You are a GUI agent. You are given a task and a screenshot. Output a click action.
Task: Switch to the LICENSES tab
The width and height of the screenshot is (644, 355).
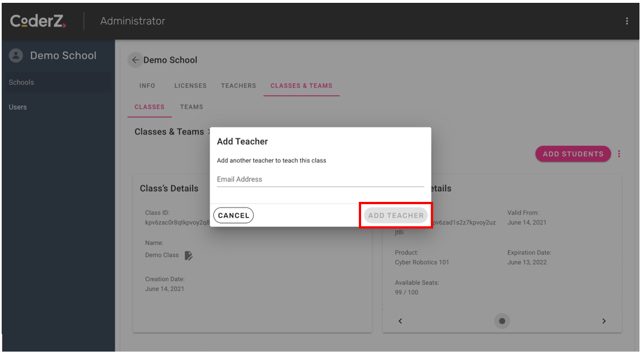pyautogui.click(x=190, y=86)
